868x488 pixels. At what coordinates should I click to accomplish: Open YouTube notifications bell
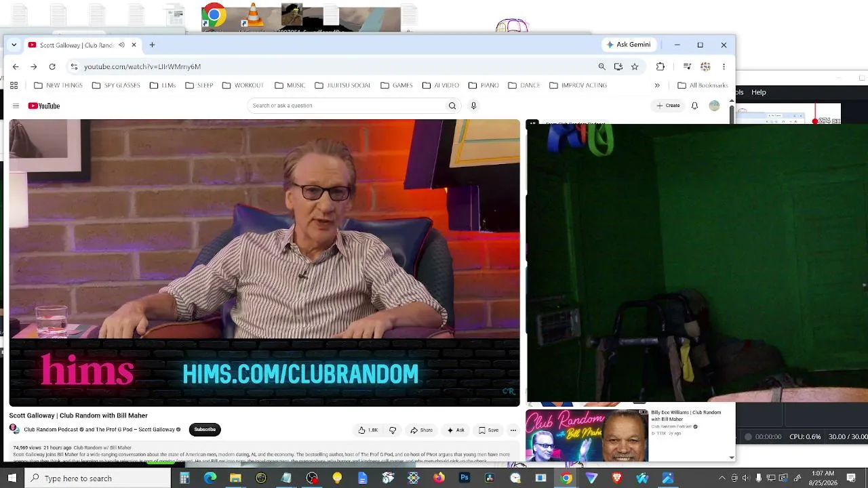tap(694, 106)
